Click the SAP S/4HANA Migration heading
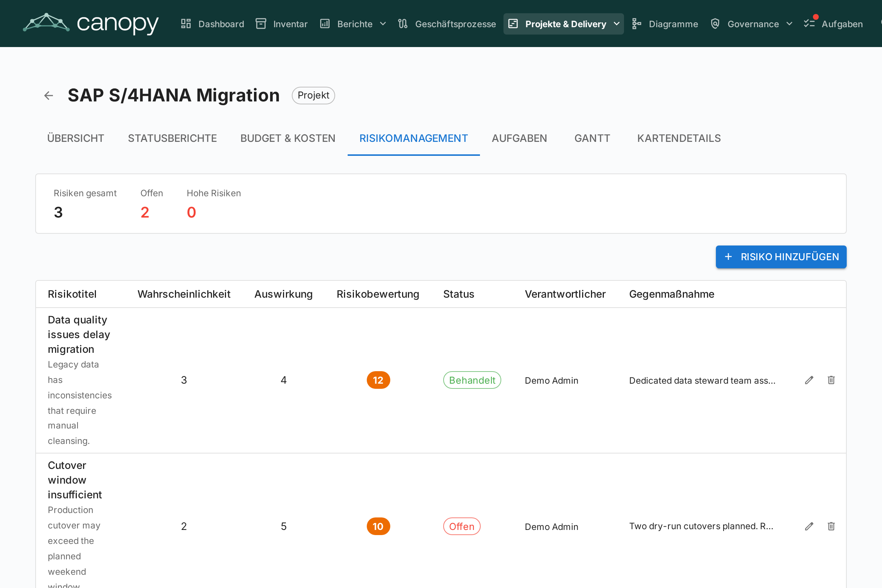The height and width of the screenshot is (588, 882). [x=173, y=95]
